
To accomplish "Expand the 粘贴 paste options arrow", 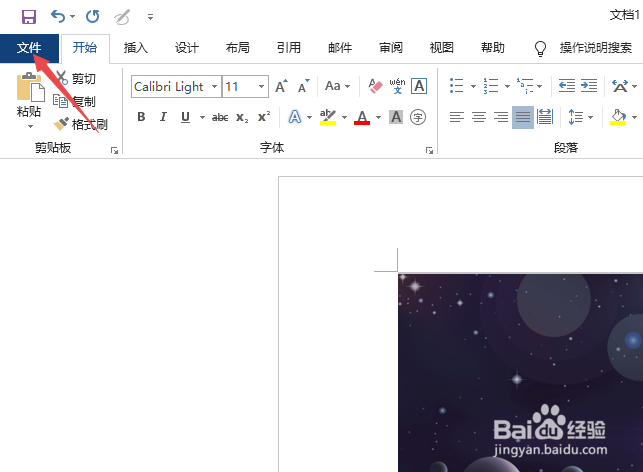I will (30, 126).
